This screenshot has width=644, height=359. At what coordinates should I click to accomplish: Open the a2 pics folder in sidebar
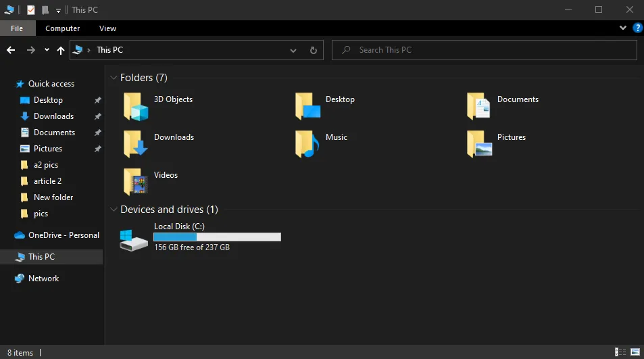coord(46,165)
